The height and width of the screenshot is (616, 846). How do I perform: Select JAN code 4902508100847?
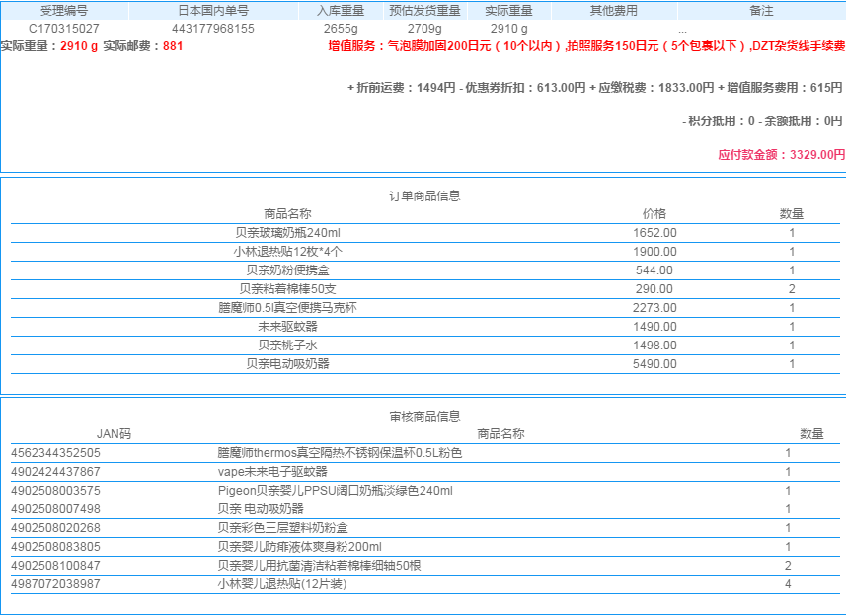(55, 566)
